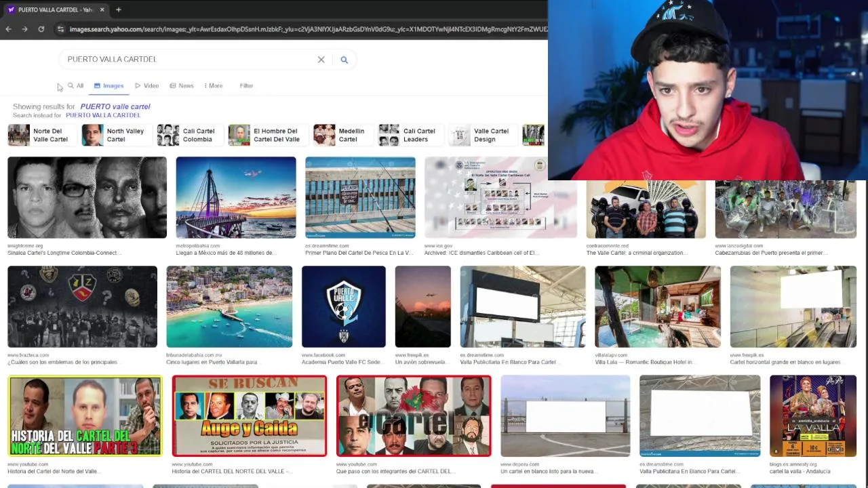868x488 pixels.
Task: Open the blank sign image from deperu.com
Action: click(x=565, y=415)
